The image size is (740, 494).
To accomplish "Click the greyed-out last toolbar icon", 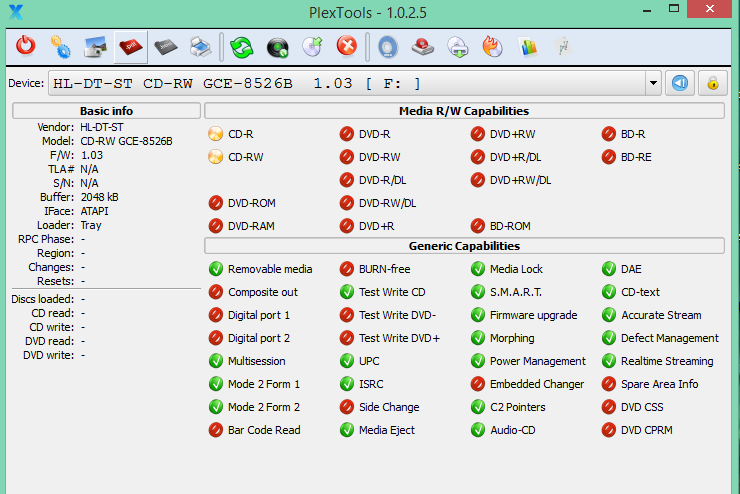I will [563, 47].
